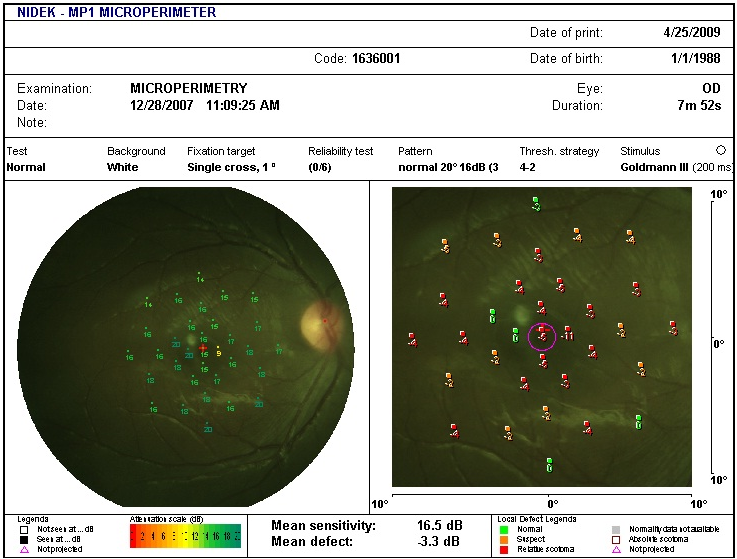
Task: Toggle the Absolute scotoma legend square
Action: (617, 539)
